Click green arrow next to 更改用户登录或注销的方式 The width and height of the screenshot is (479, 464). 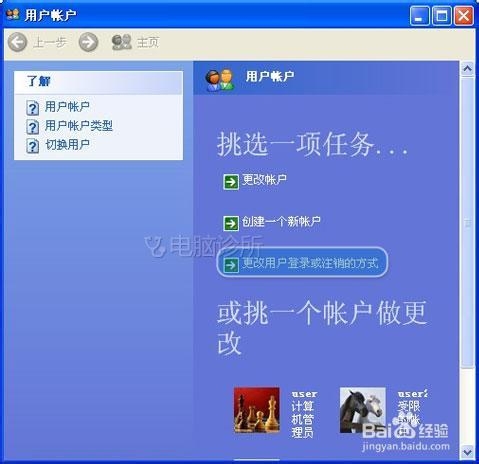[231, 265]
